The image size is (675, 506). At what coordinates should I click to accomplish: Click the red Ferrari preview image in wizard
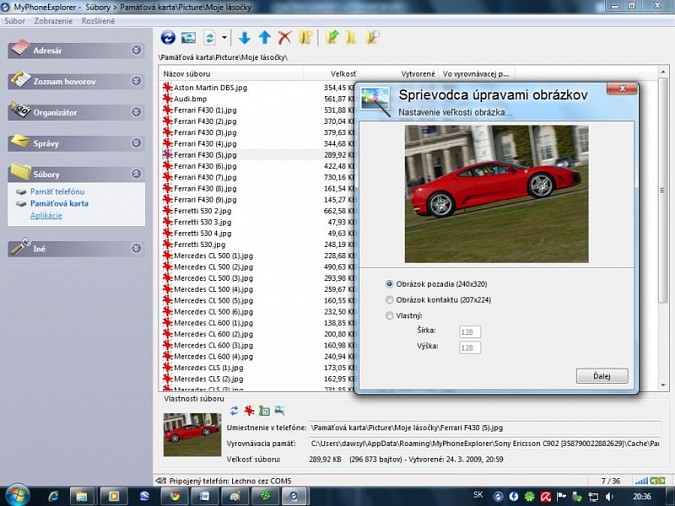[x=496, y=193]
